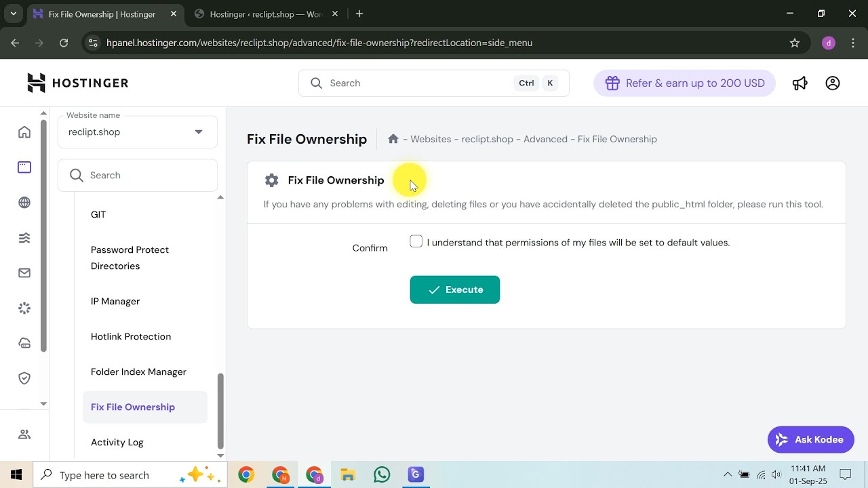
Task: Show hidden system tray icons
Action: (728, 474)
